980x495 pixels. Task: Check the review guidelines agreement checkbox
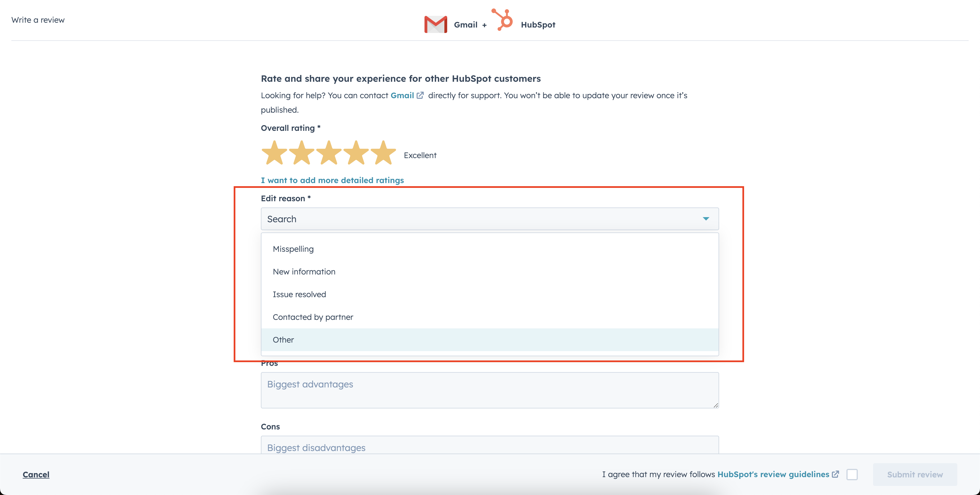pos(852,475)
